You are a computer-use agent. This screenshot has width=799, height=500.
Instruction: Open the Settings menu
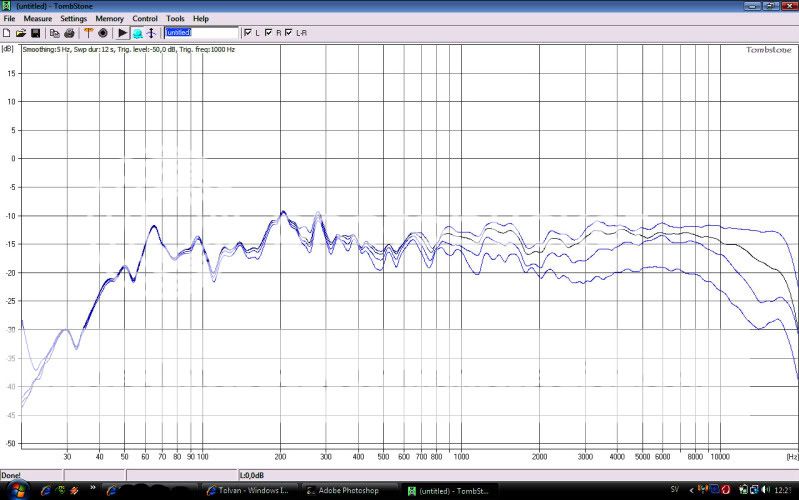(x=73, y=19)
